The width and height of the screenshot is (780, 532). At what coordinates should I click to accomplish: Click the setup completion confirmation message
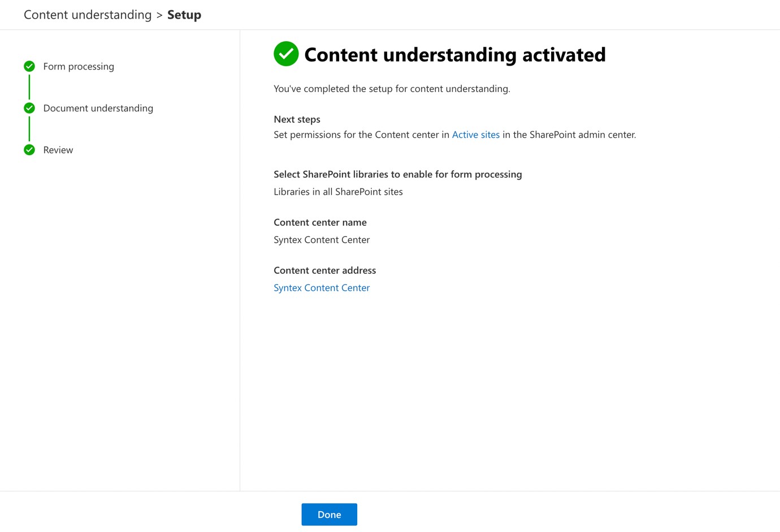click(x=392, y=89)
